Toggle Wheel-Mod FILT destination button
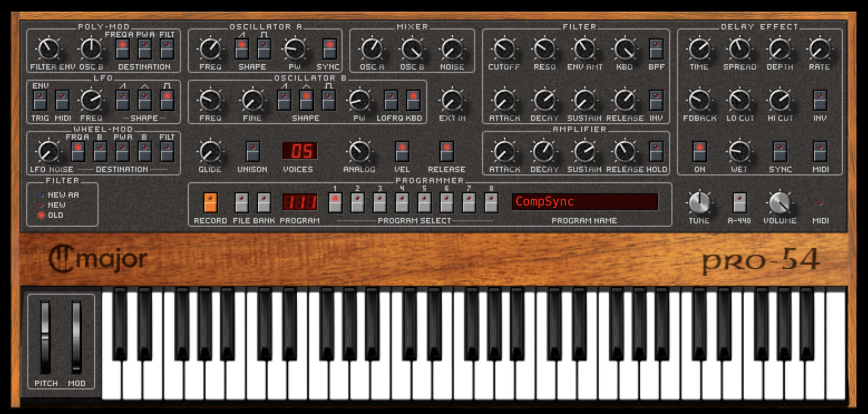The height and width of the screenshot is (414, 868). point(167,152)
